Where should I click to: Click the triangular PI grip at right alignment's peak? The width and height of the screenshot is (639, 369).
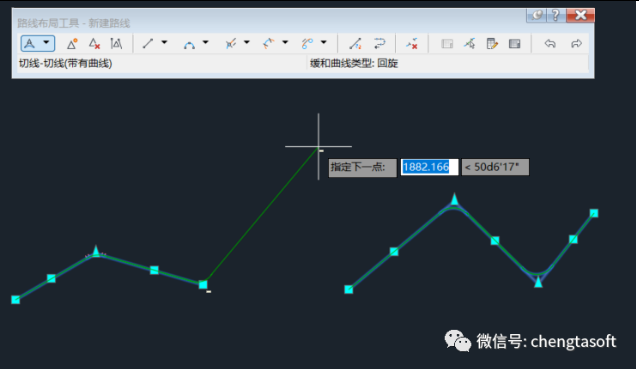tap(454, 199)
